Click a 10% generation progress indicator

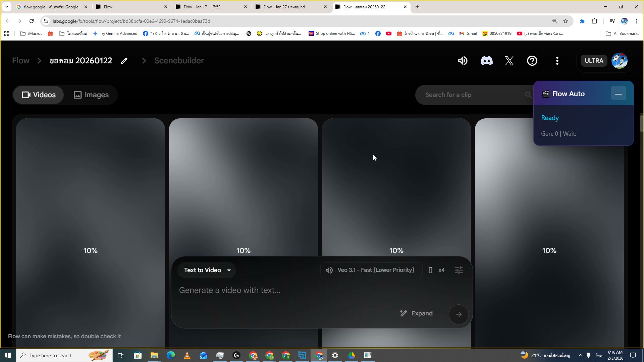[x=90, y=250]
